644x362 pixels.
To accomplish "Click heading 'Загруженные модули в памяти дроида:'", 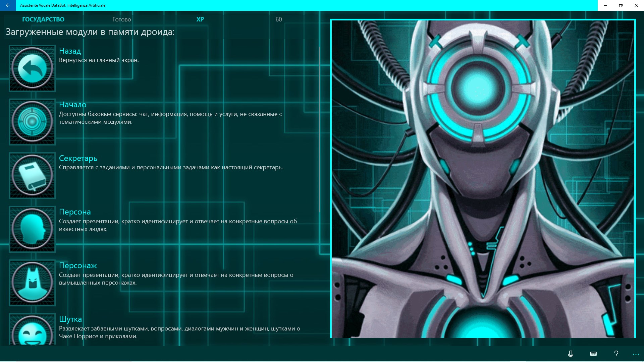I will 90,32.
